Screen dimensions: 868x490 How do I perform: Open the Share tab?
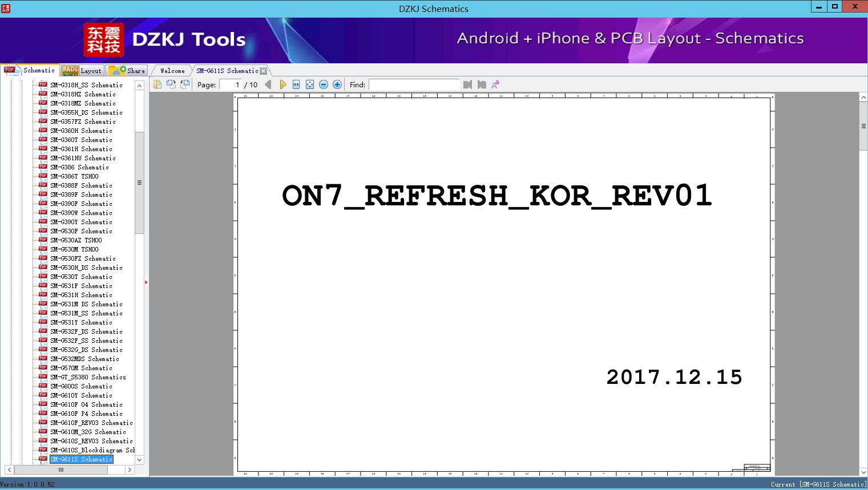[x=127, y=71]
